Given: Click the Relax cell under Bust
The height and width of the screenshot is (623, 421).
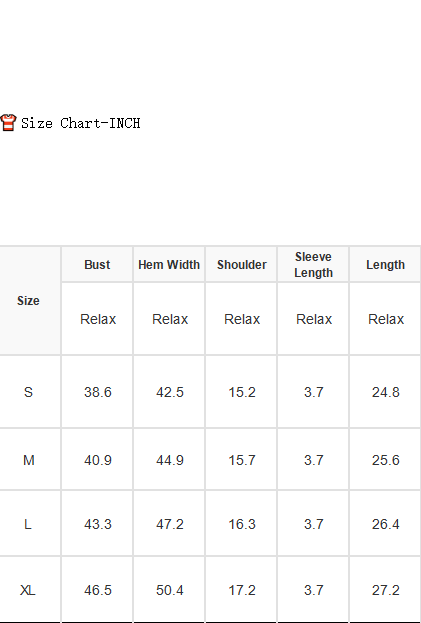Looking at the screenshot, I should tap(98, 319).
